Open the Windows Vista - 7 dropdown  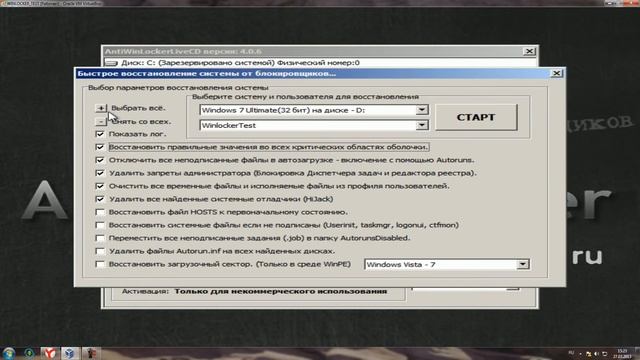[522, 264]
